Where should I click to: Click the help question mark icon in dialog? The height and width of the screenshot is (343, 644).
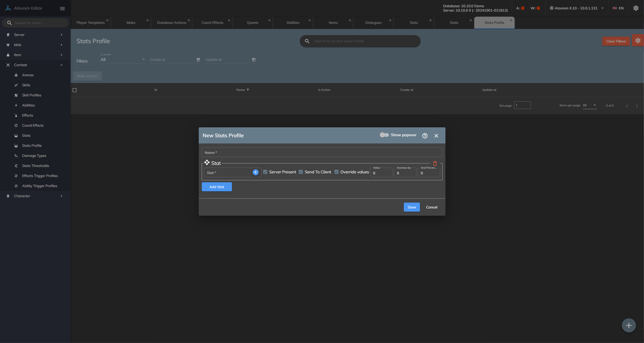click(425, 136)
